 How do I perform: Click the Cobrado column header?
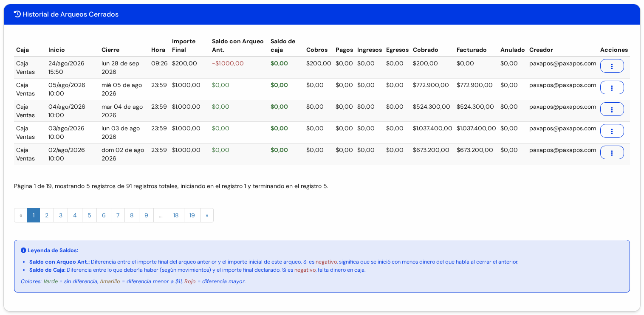click(x=426, y=50)
